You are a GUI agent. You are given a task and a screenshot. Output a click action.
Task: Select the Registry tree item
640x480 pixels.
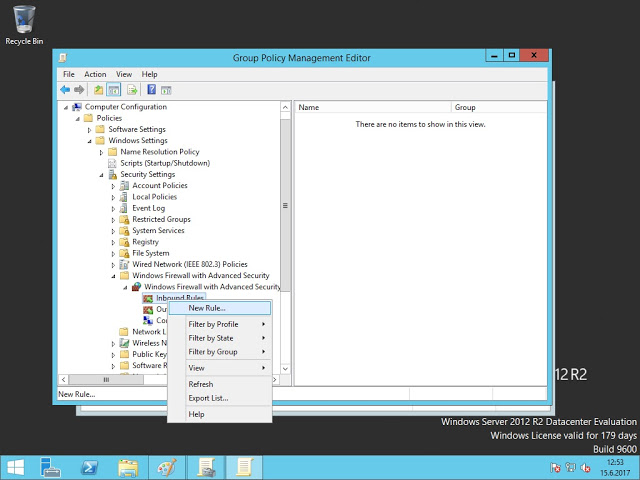coord(145,242)
